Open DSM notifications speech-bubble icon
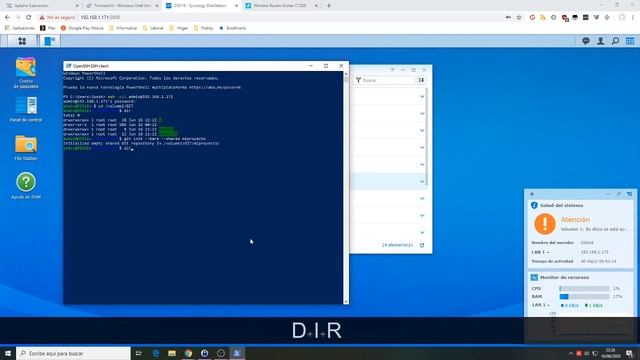This screenshot has height=360, width=640. tap(586, 41)
